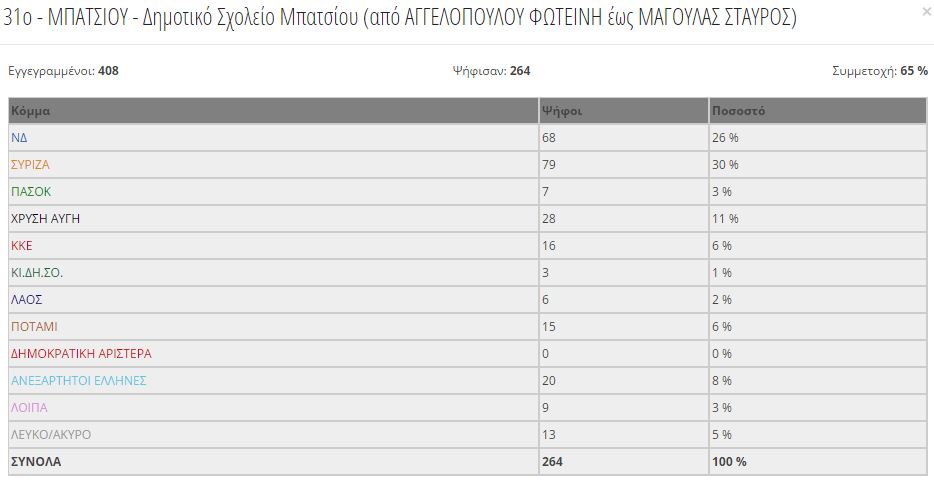Screen dimensions: 934x484
Task: Open the ΔΗΜΟΚΡΑΤΙΚΗ ΑΡΙΣΤΕΡΑ link
Action: (x=81, y=354)
